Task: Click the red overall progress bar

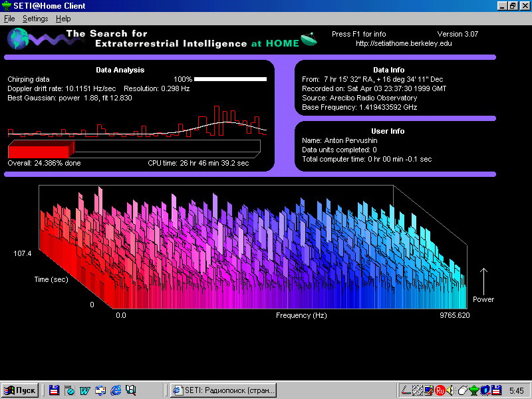Action: 41,149
